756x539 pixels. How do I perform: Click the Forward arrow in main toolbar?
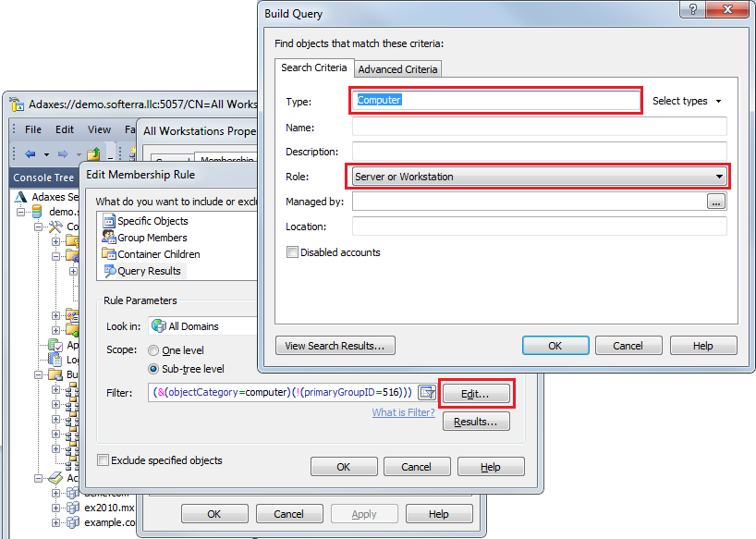click(63, 154)
